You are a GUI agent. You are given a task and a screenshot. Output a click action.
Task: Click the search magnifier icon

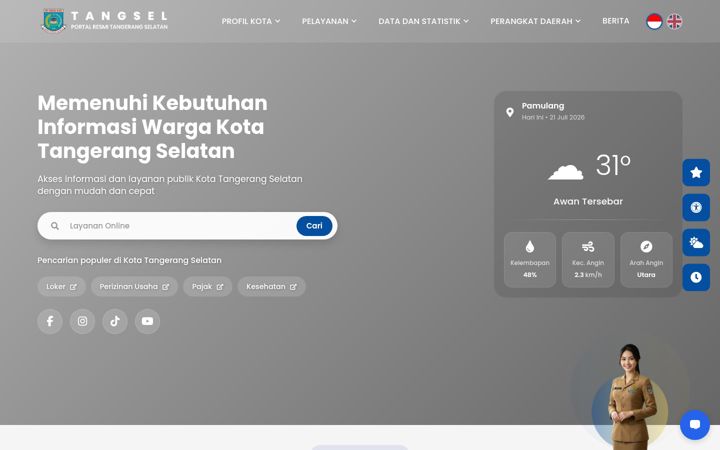[55, 226]
